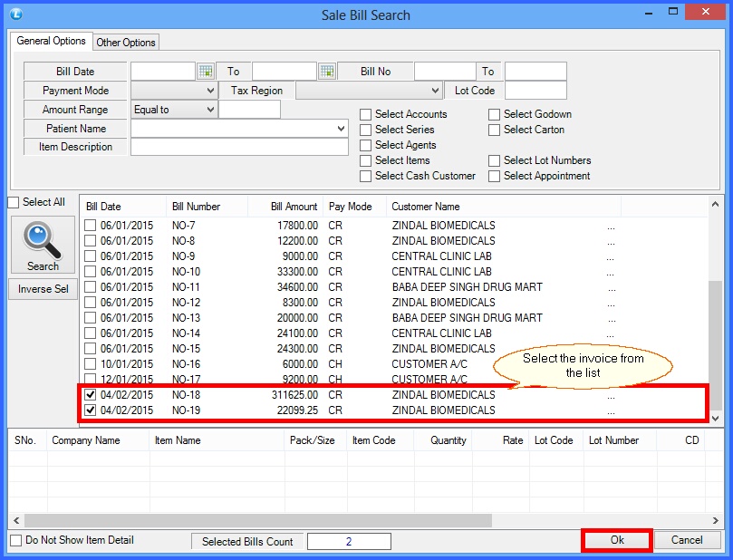
Task: Open the Patient Name dropdown
Action: tap(342, 129)
